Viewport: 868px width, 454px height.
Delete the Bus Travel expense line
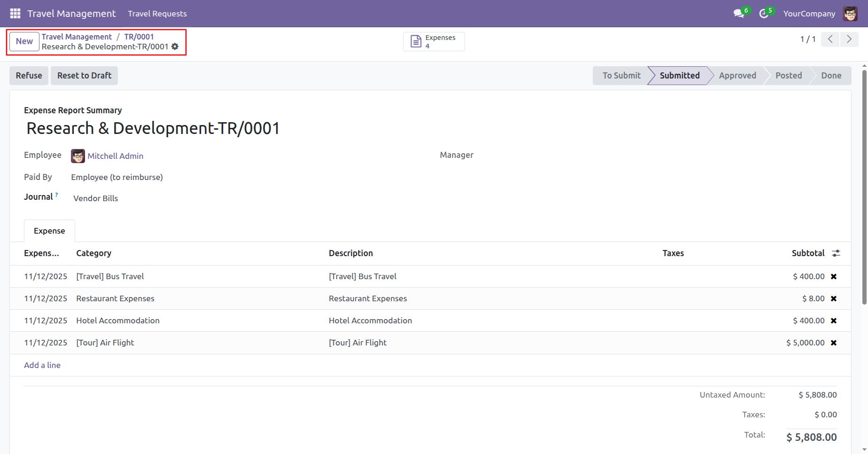tap(834, 276)
